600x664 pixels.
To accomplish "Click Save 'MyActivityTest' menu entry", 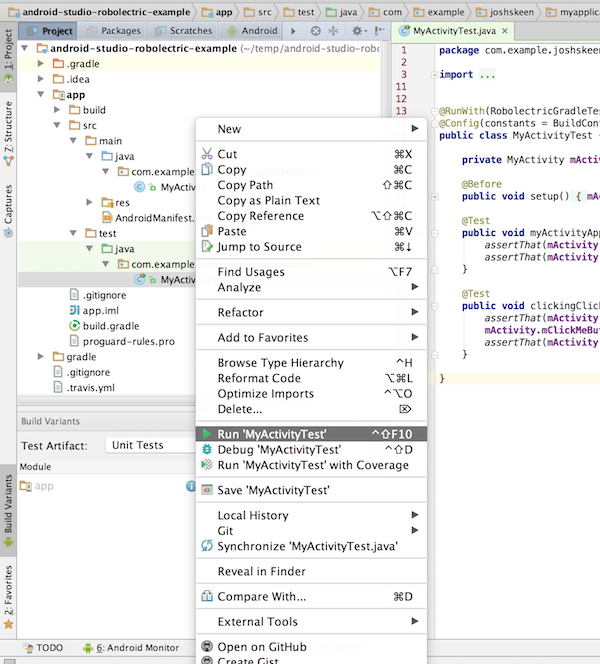I will point(311,490).
